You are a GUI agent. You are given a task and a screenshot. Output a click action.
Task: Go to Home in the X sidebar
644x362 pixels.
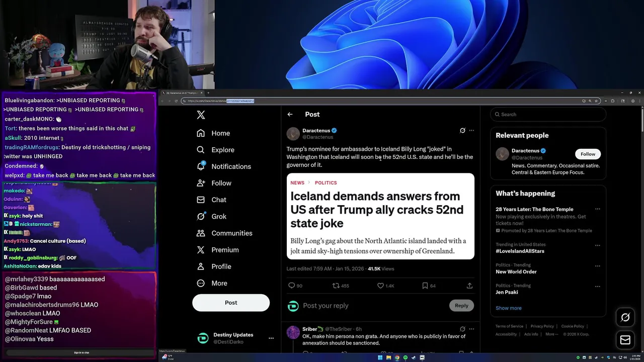click(213, 133)
